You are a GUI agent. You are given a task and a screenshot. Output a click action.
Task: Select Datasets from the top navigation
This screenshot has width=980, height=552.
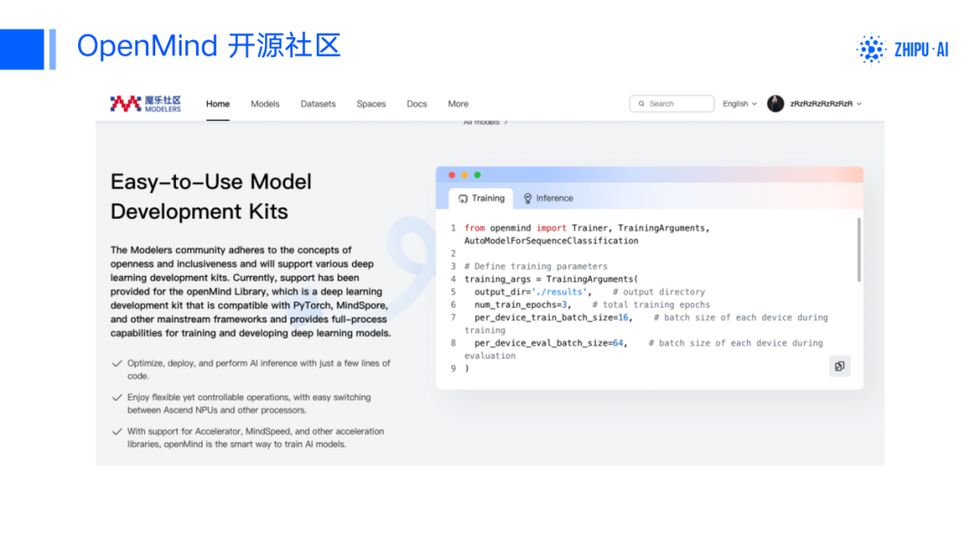(x=318, y=103)
